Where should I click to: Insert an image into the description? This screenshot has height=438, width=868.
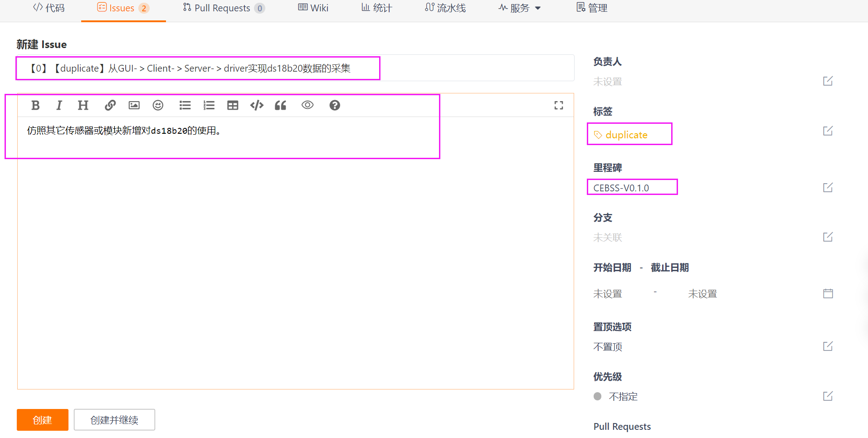[134, 105]
